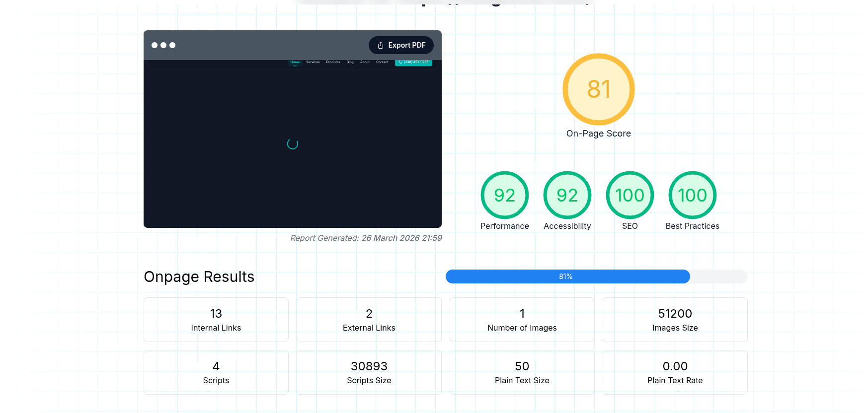Click the 81% progress bar
This screenshot has height=413, width=868.
tap(567, 276)
